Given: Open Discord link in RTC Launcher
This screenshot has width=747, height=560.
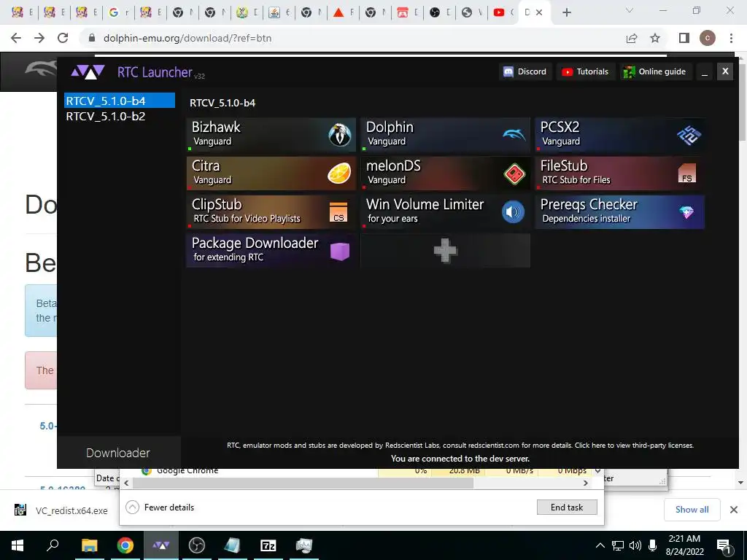Looking at the screenshot, I should (x=525, y=71).
